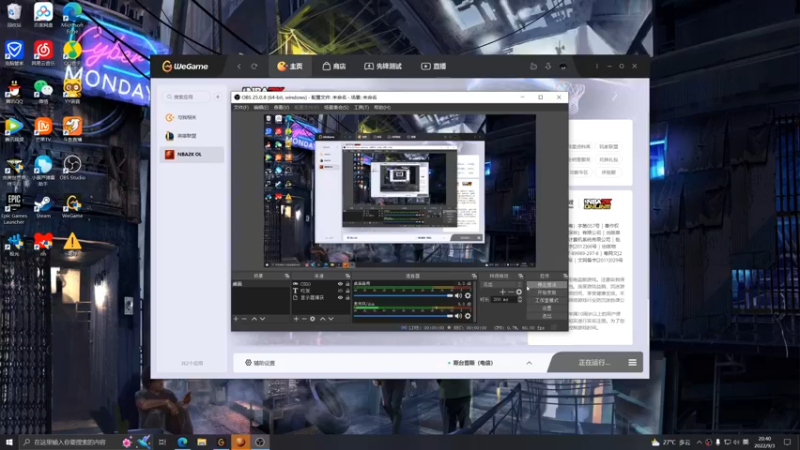Toggle the lock on the first OBS source
The image size is (800, 450).
pos(347,284)
